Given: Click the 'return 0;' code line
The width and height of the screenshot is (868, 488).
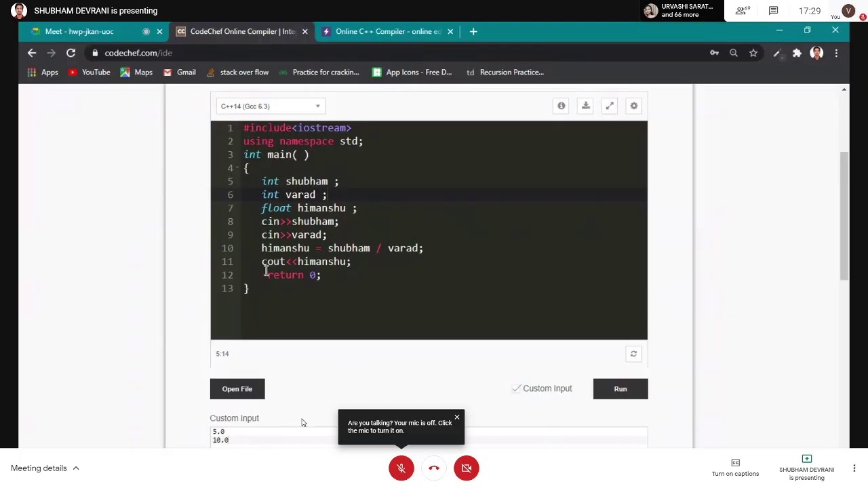Looking at the screenshot, I should 294,275.
